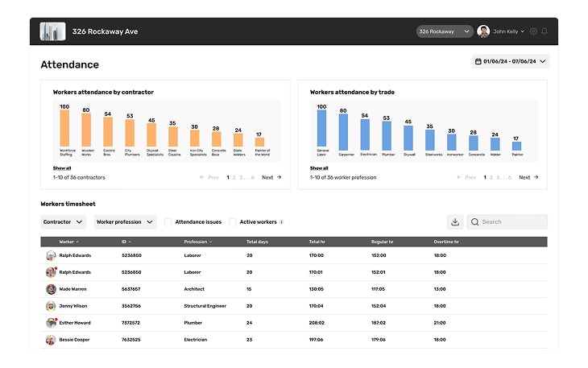Click the Workforce Staffing orange bar
Viewport: 588px width, 368px height.
click(64, 128)
